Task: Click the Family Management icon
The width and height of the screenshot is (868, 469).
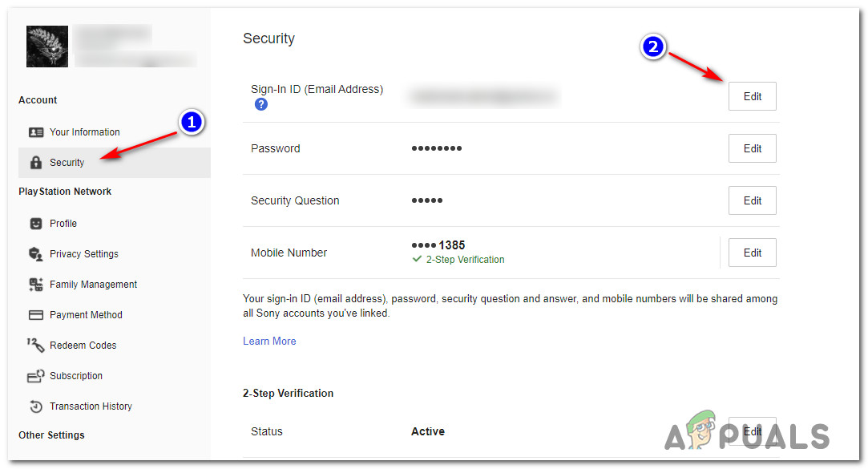Action: pos(36,285)
